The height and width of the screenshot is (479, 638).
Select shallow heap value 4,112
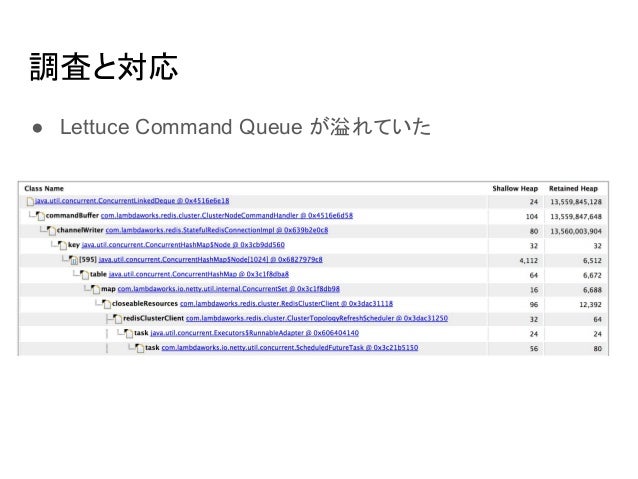coord(529,260)
